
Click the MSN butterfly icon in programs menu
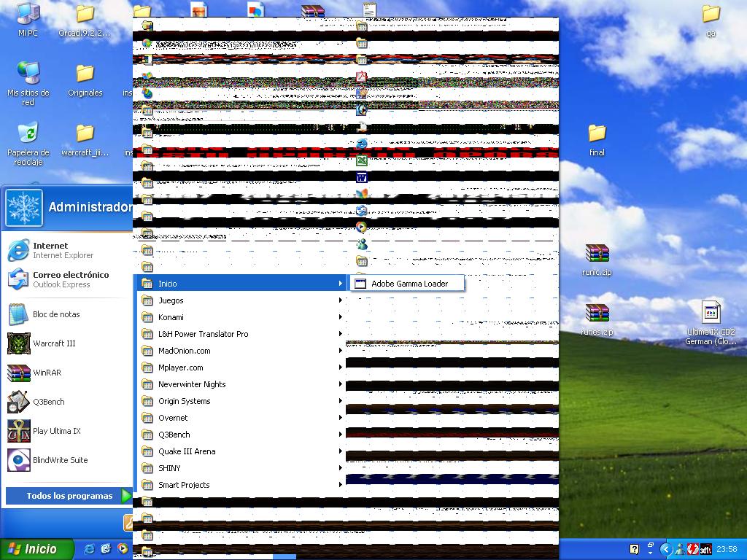coord(362,194)
